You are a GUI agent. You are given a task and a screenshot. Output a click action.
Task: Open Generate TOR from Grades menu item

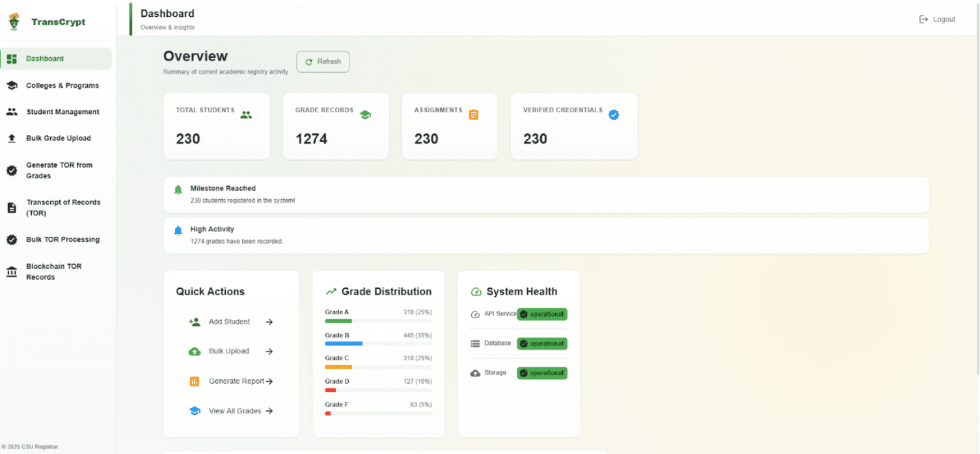59,170
